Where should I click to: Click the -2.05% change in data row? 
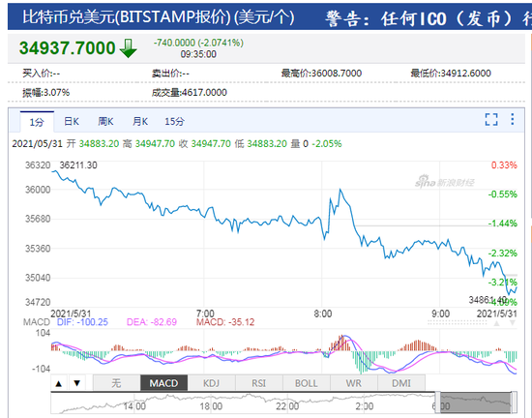[327, 144]
